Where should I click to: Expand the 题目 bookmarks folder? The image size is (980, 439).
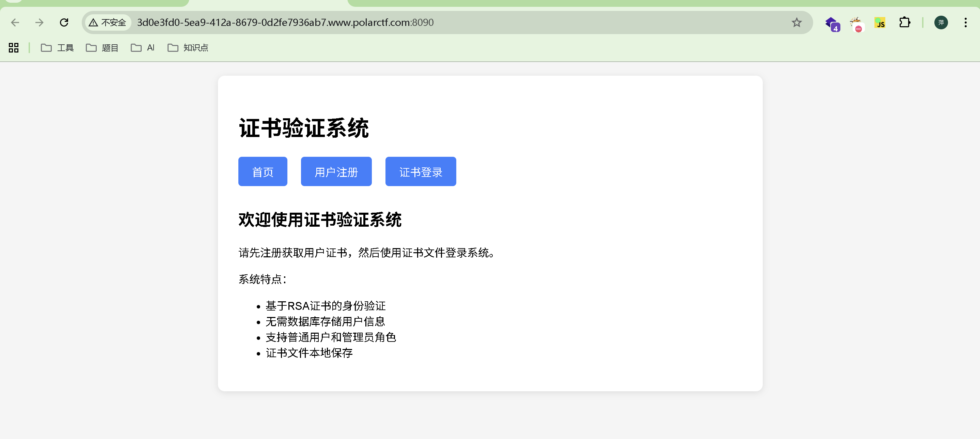coord(102,48)
